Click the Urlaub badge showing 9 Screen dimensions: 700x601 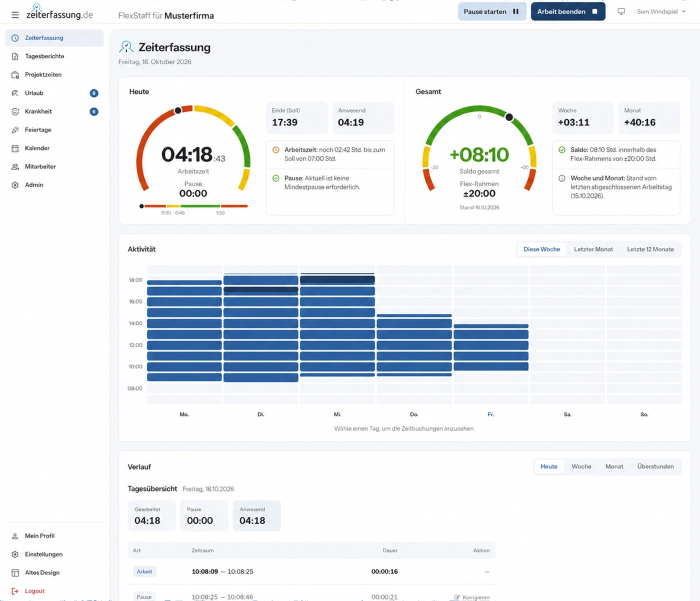tap(93, 93)
